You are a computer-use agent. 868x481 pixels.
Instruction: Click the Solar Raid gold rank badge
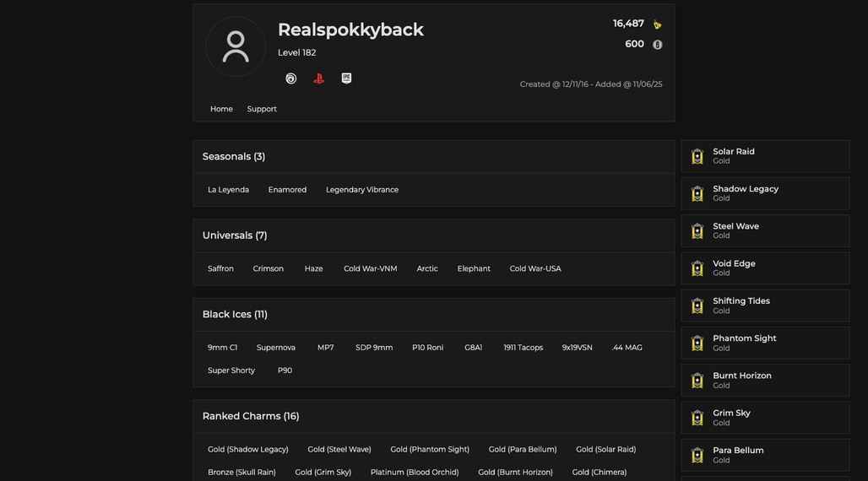coord(697,156)
